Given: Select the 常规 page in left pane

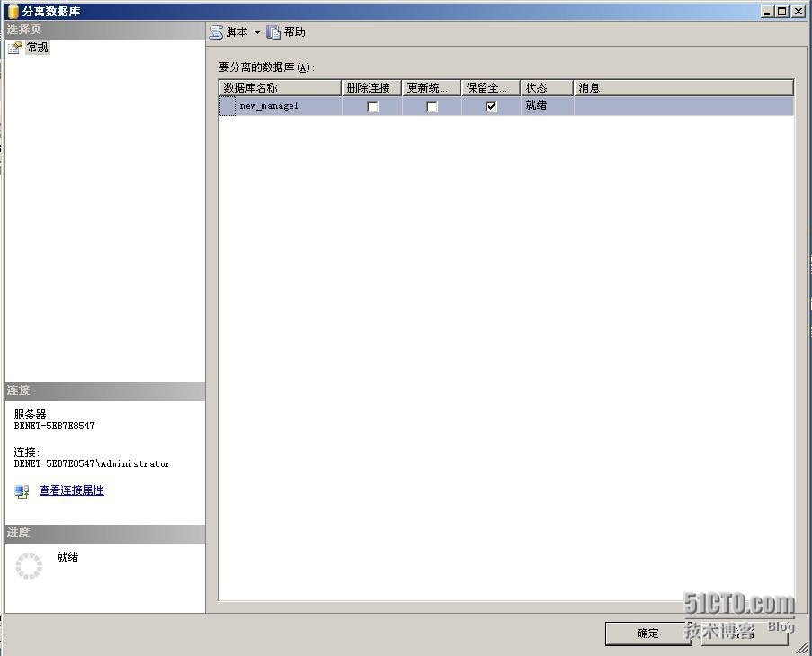Looking at the screenshot, I should point(38,48).
